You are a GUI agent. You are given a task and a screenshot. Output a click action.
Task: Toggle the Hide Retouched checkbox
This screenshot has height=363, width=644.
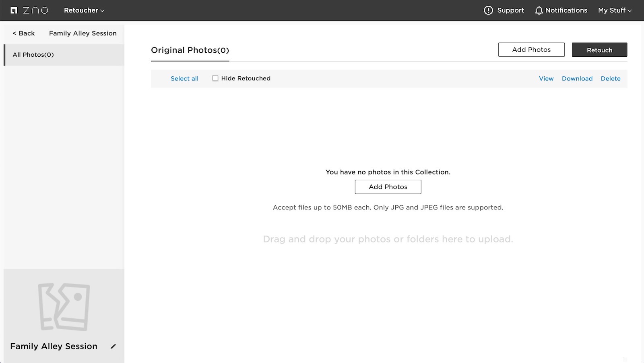(215, 78)
